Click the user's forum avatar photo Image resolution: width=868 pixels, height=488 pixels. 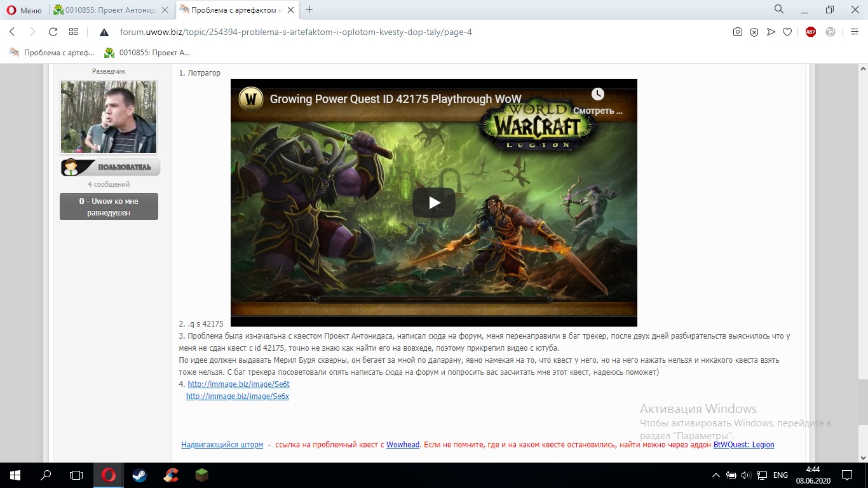[108, 117]
